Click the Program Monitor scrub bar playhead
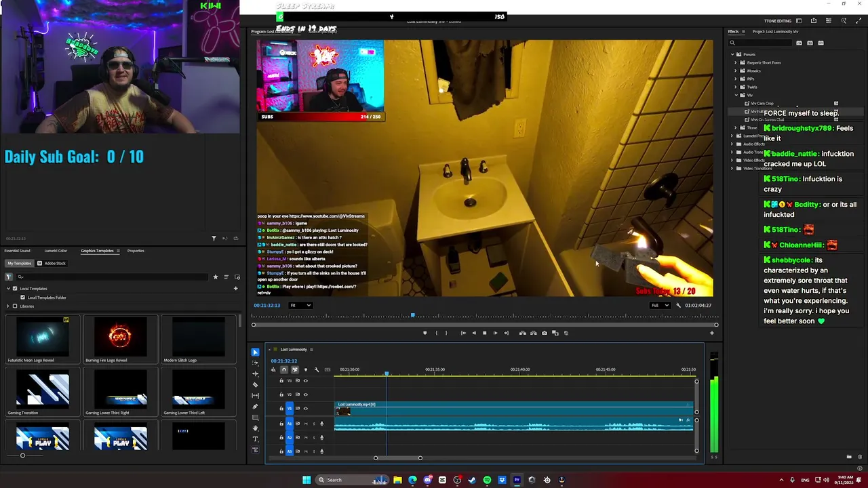 pyautogui.click(x=412, y=315)
